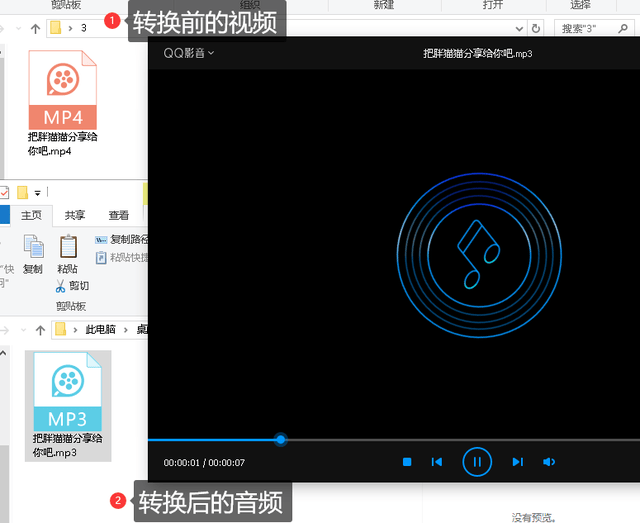Open the 共享 ribbon tab
The height and width of the screenshot is (523, 640).
tap(75, 215)
